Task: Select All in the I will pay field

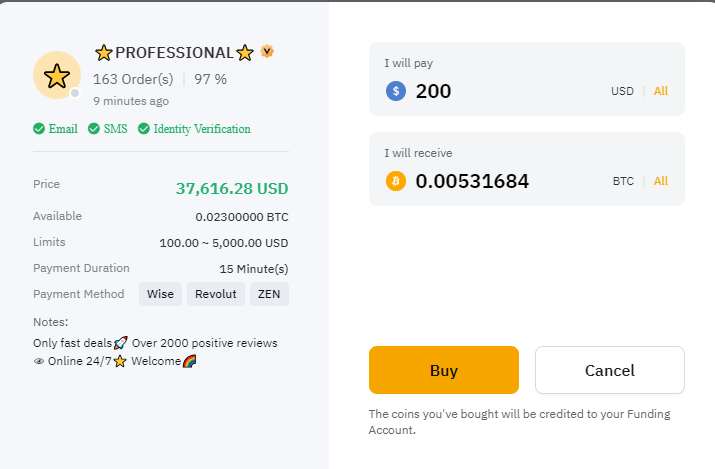Action: pyautogui.click(x=661, y=91)
